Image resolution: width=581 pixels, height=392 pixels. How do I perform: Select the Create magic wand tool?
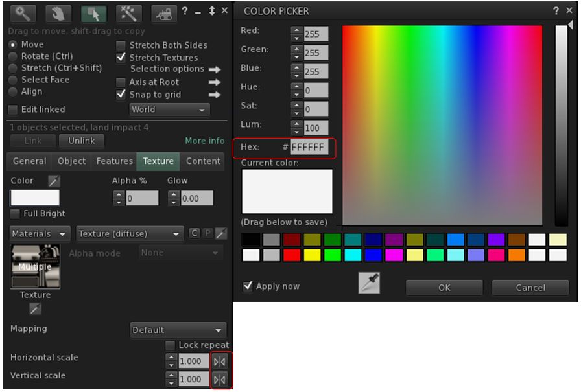click(129, 13)
